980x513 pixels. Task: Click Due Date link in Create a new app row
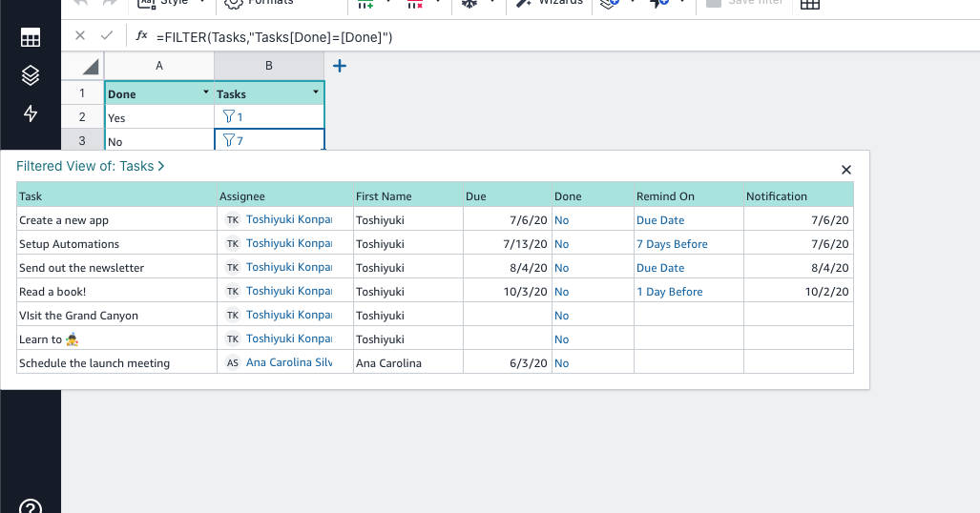[660, 220]
